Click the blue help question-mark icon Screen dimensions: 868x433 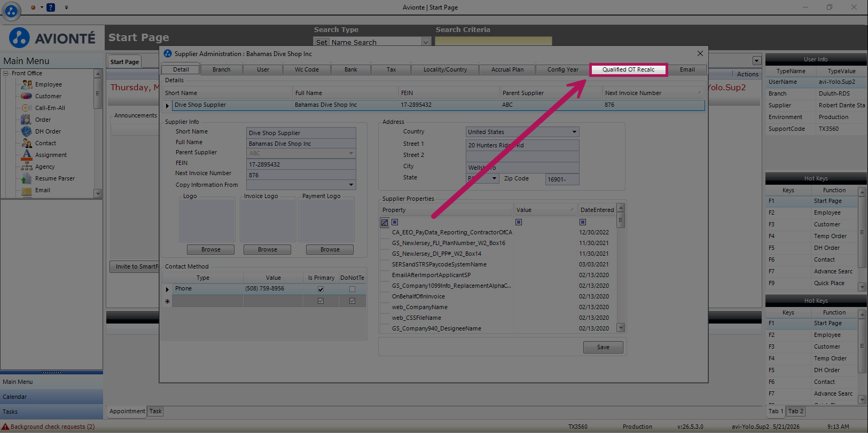(x=51, y=7)
